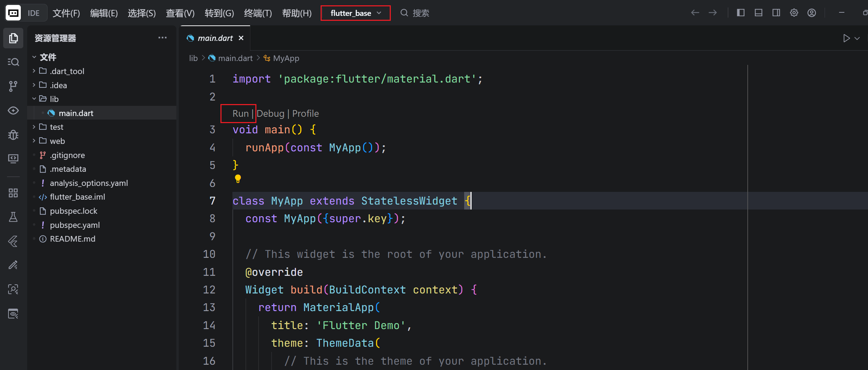Toggle the bottom panel visibility
The height and width of the screenshot is (370, 868).
click(x=758, y=13)
